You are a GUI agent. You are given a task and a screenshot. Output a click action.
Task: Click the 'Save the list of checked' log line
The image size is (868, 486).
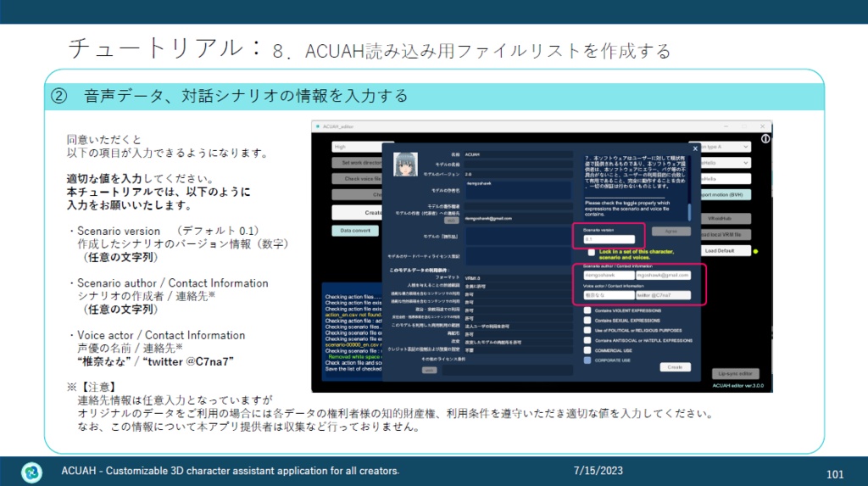tap(353, 368)
